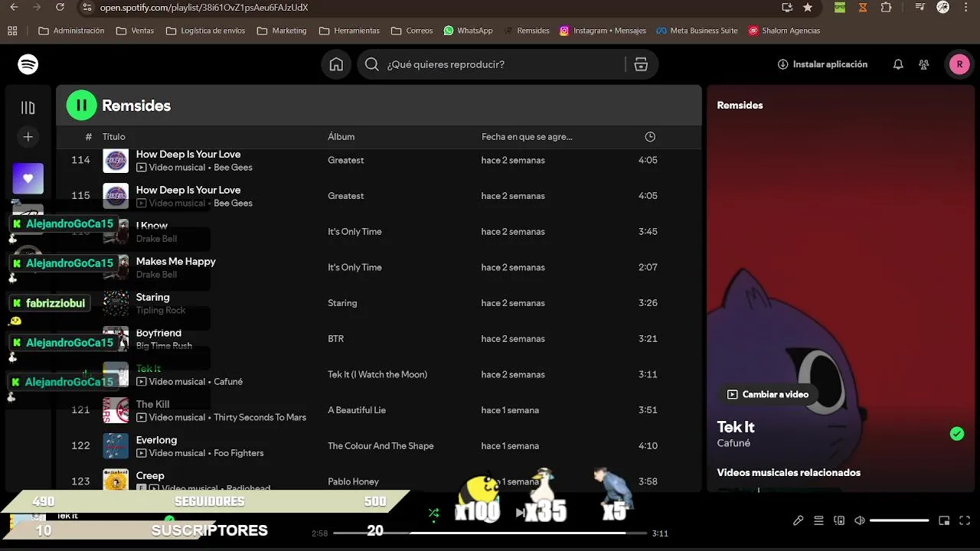Reload the page in Chrome
980x551 pixels.
[x=60, y=8]
